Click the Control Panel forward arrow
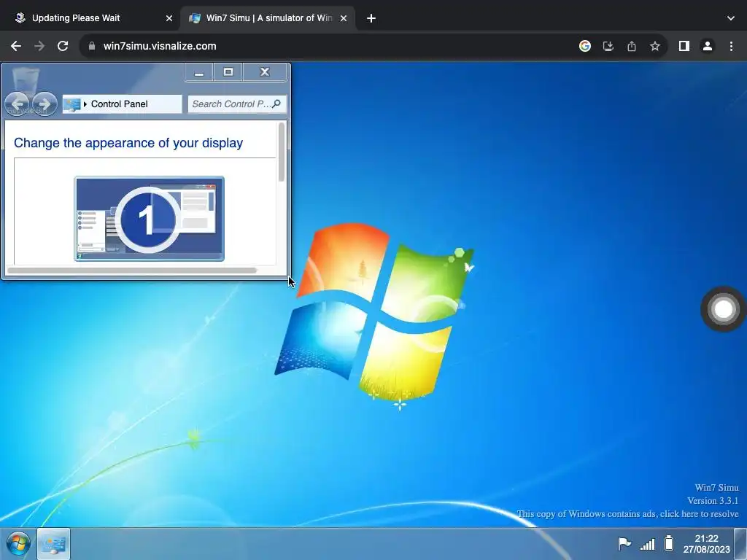The image size is (747, 560). pos(44,104)
